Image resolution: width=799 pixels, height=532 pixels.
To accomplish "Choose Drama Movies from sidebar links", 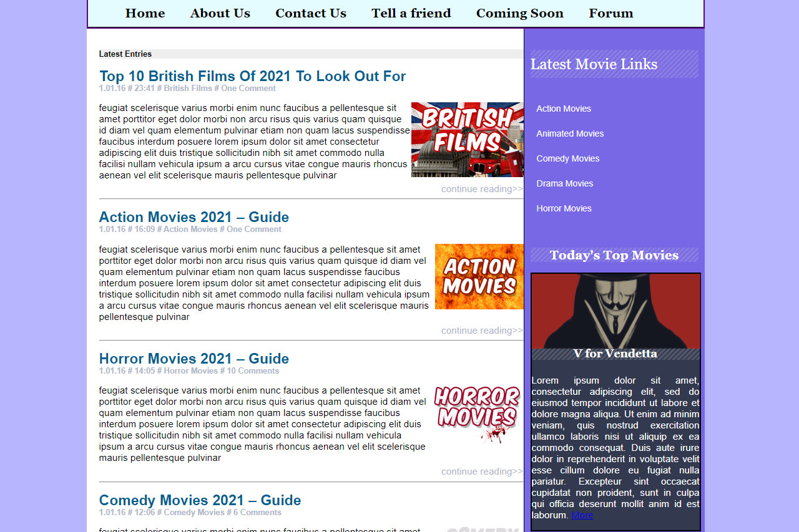I will pyautogui.click(x=564, y=183).
